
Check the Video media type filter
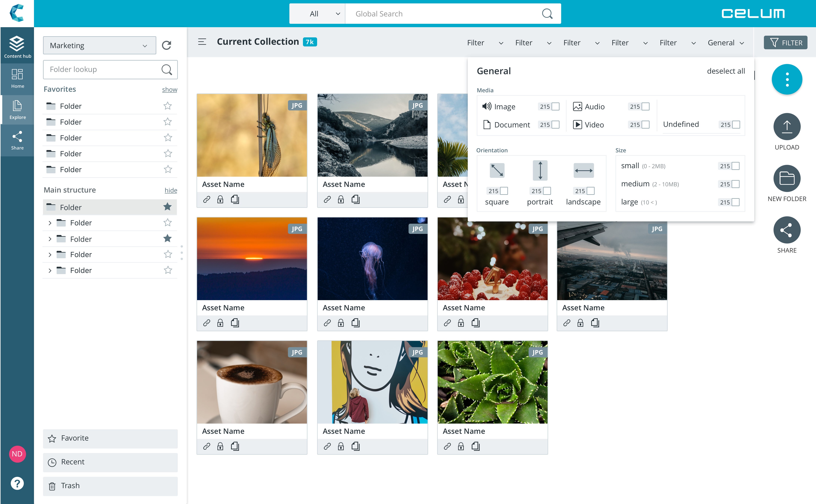tap(645, 125)
